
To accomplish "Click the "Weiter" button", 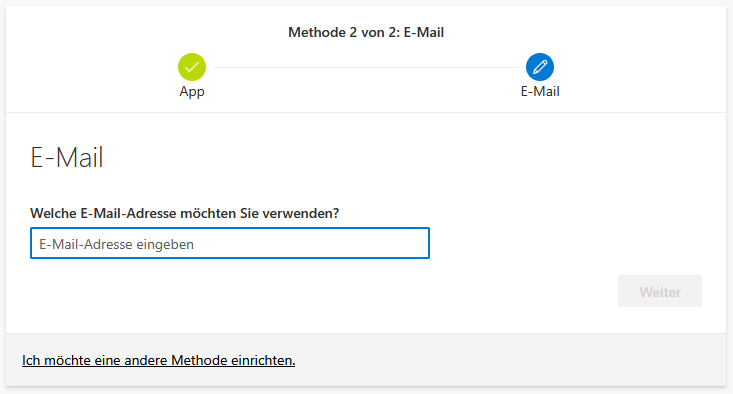I will (x=660, y=291).
